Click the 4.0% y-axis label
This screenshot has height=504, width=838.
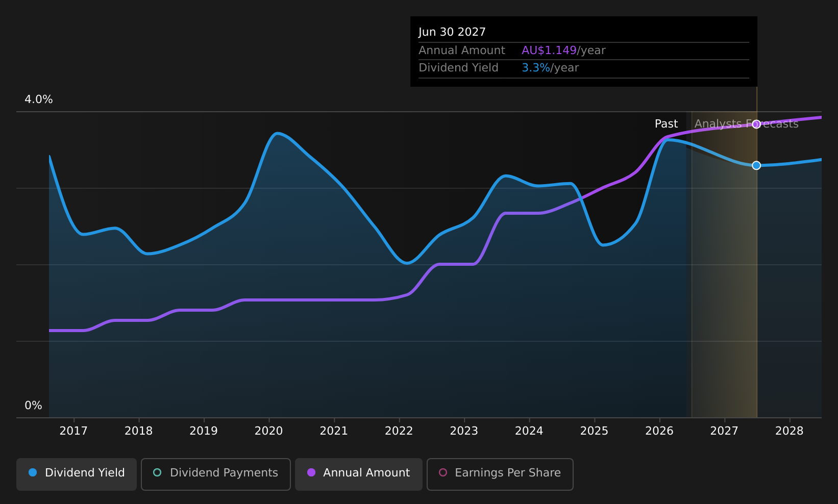click(39, 99)
